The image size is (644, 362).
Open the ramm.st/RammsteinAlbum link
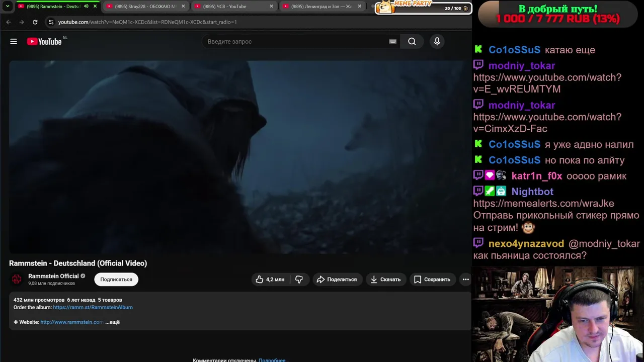pos(93,307)
